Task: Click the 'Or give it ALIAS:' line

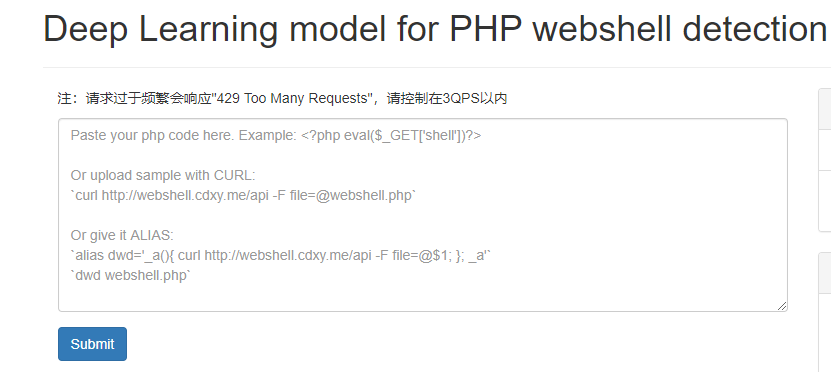Action: tap(122, 235)
